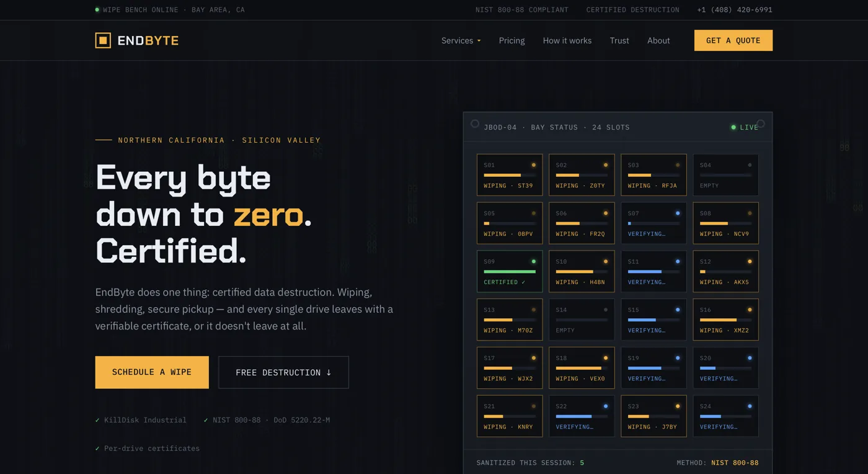Click the blue status dot in slot S15
Screen dimensions: 868x474
(678, 310)
